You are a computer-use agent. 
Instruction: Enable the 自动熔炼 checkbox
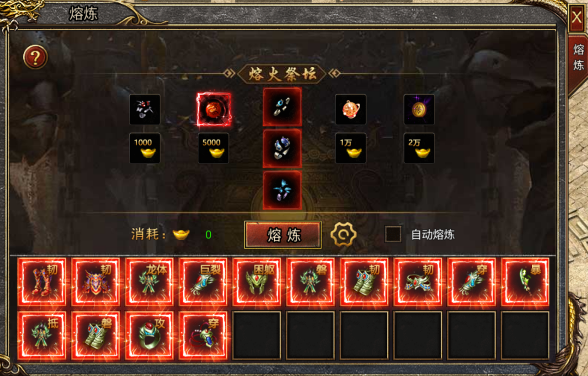click(x=393, y=234)
